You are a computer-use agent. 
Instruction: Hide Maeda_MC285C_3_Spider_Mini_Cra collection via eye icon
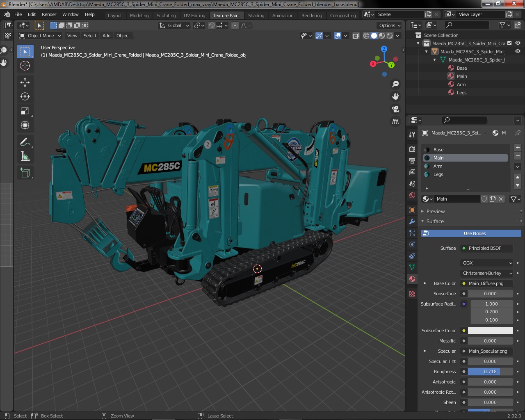[x=518, y=43]
